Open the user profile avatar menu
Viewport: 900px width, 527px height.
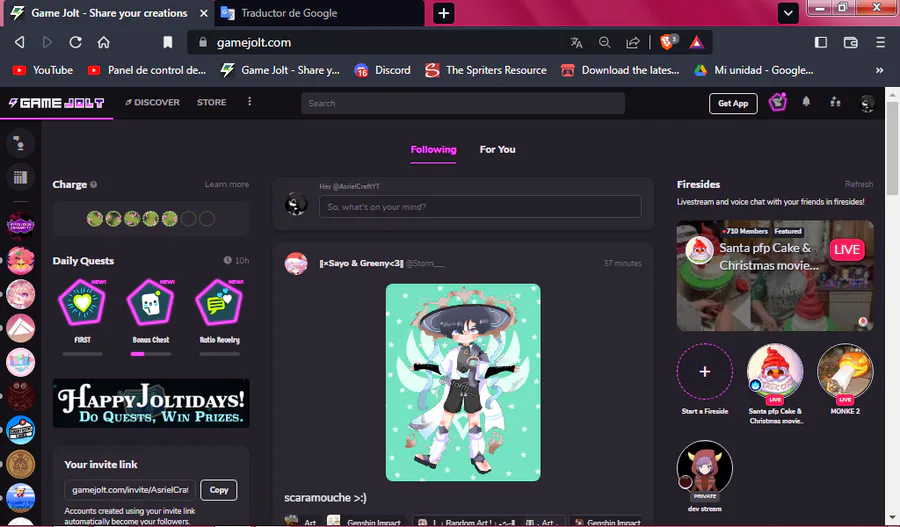[x=867, y=103]
